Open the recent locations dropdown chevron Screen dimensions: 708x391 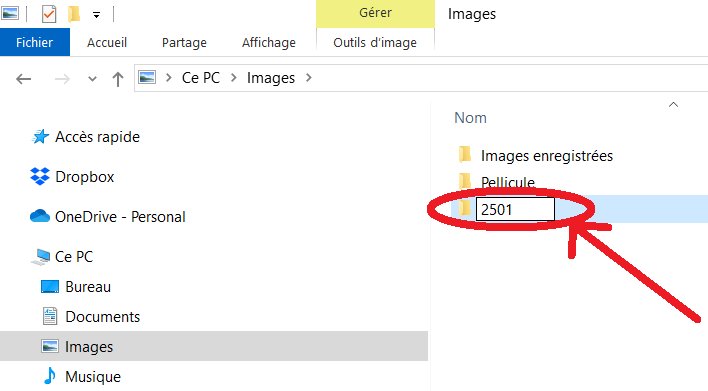[92, 79]
